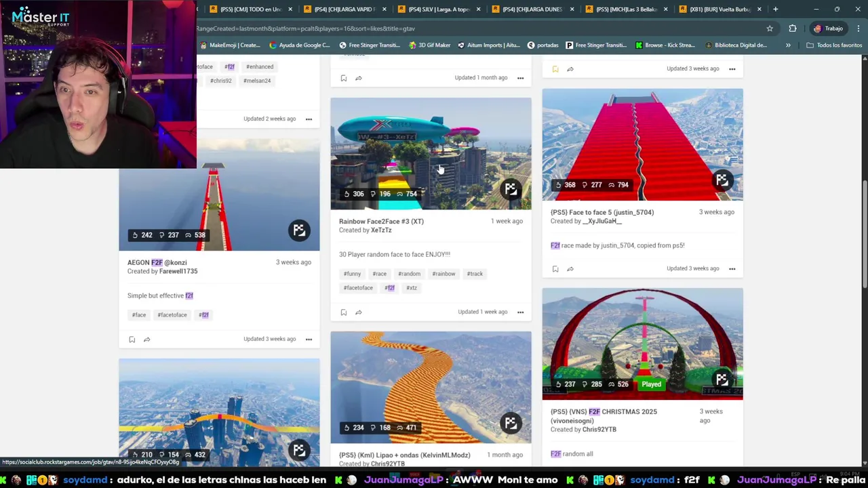
Task: Click the 368 likes counter on Face to face 5
Action: tap(565, 185)
